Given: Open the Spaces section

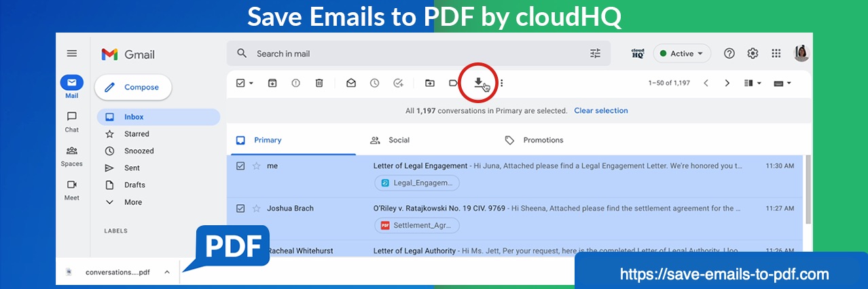Looking at the screenshot, I should point(72,155).
